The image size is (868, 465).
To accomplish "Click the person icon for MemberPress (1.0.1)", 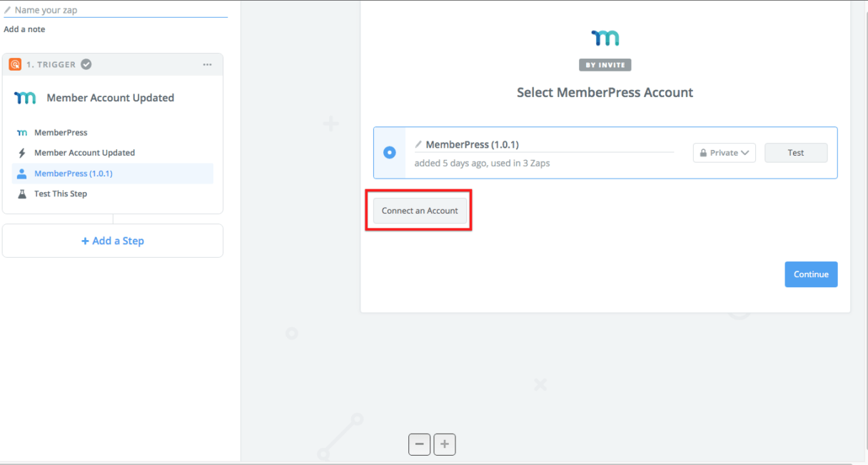I will point(21,174).
